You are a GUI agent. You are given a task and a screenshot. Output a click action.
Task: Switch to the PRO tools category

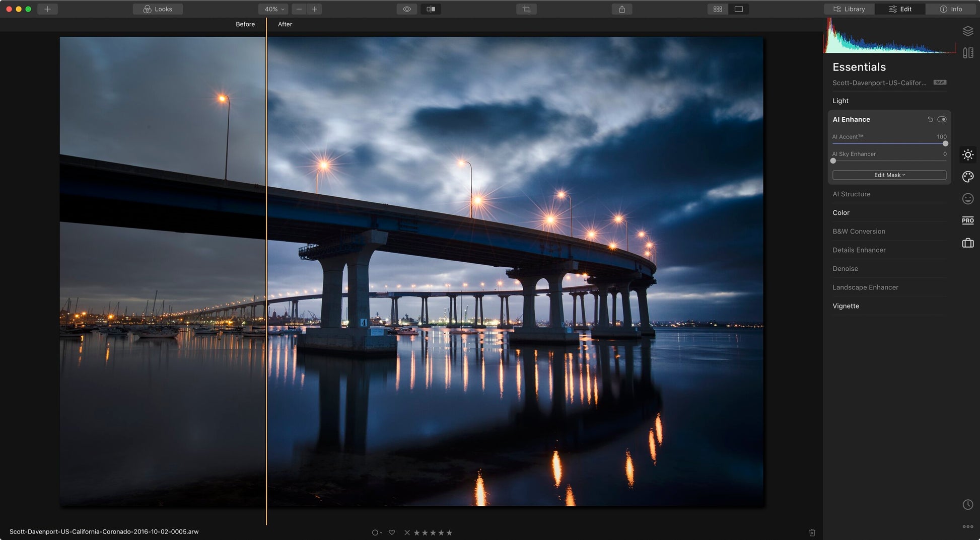tap(967, 220)
